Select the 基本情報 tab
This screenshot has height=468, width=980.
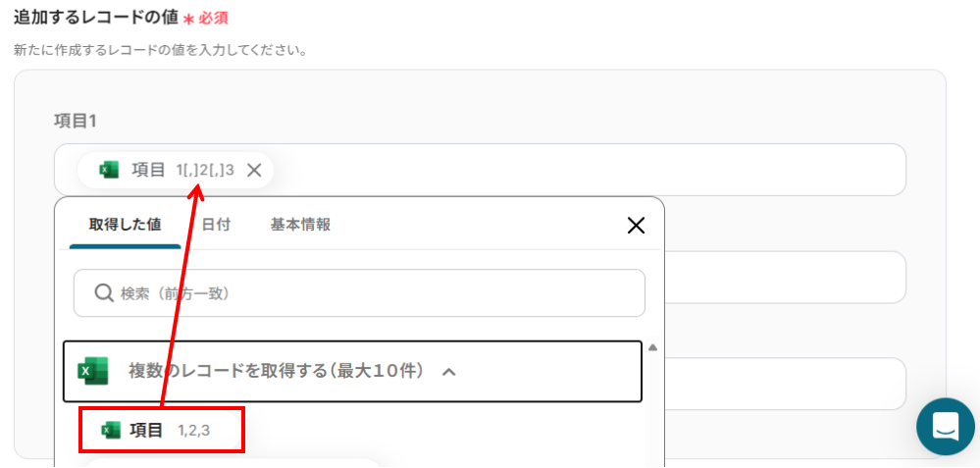point(300,225)
